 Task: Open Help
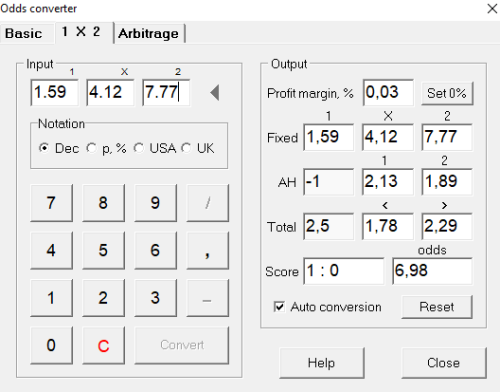click(x=321, y=363)
